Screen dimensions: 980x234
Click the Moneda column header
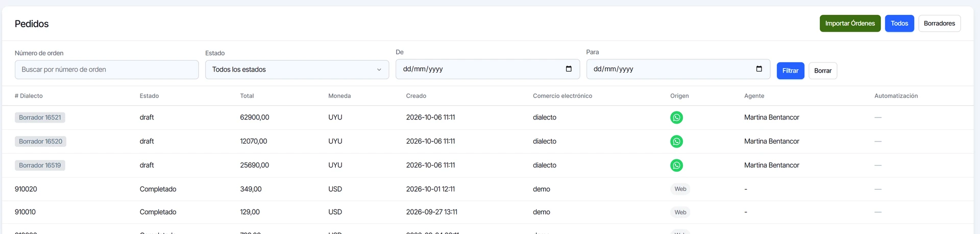[x=339, y=96]
